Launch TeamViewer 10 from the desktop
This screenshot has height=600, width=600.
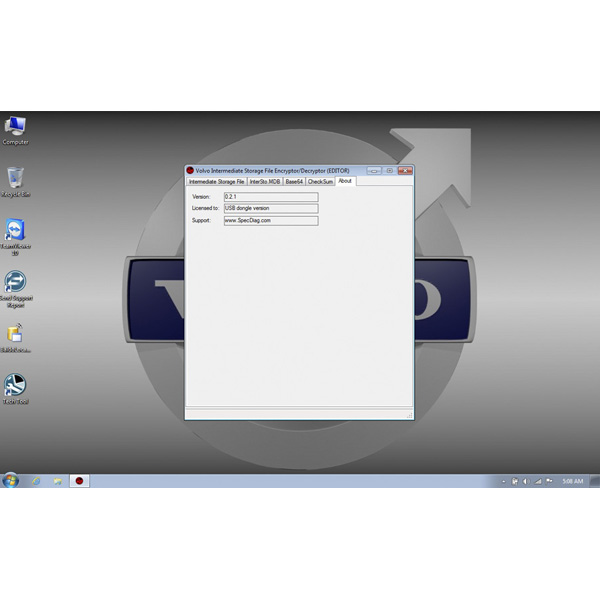click(x=15, y=232)
